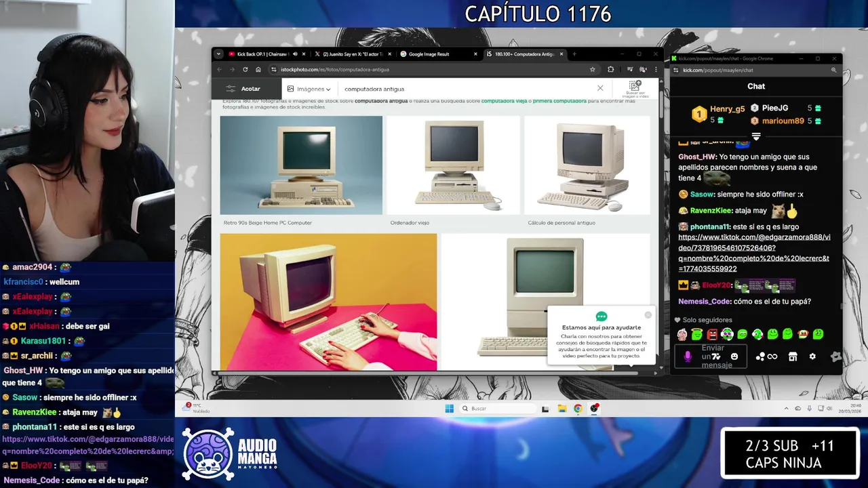Screen dimensions: 868x488
Task: Insert the pink-haired character emote
Action: [682, 334]
